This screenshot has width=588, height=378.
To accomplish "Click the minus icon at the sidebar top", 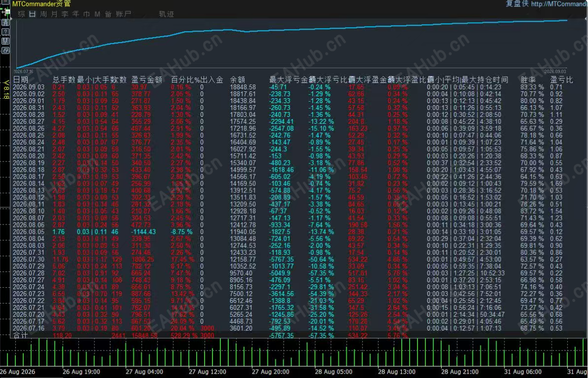I will click(5, 2).
